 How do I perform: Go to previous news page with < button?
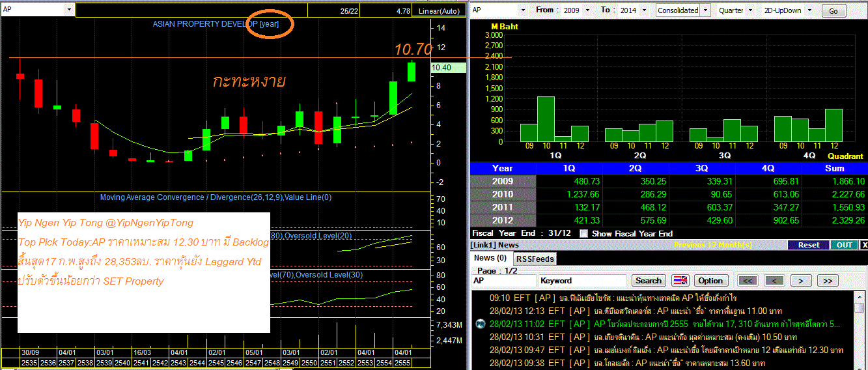pos(774,281)
